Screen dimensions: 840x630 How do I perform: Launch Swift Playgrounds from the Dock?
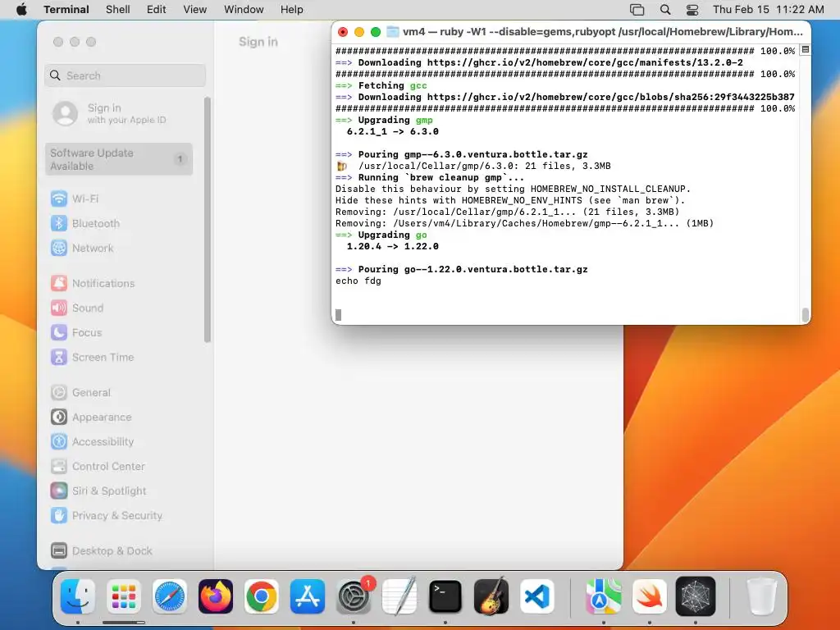click(650, 596)
